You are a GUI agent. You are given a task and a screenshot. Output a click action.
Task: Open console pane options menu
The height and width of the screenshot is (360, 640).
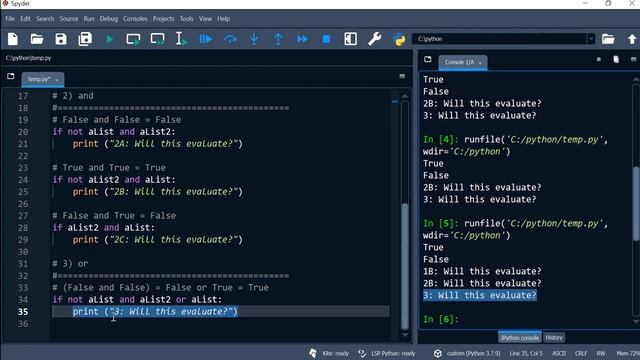coord(633,60)
